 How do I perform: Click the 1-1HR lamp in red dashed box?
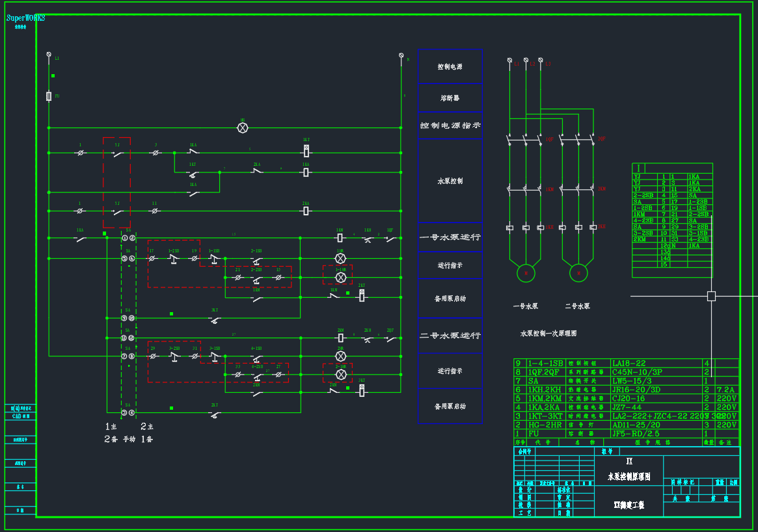click(x=340, y=277)
